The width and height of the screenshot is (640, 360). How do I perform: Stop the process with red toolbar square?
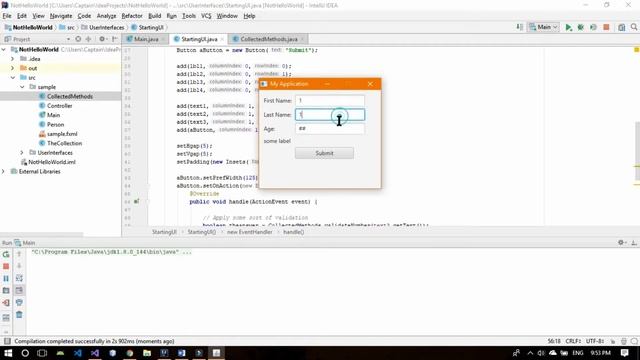606,27
